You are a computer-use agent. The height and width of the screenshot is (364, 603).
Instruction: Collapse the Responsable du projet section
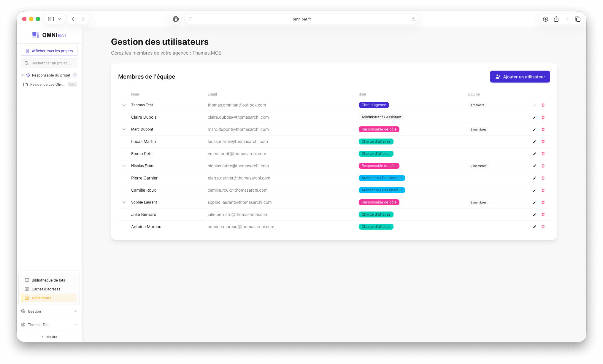23,75
